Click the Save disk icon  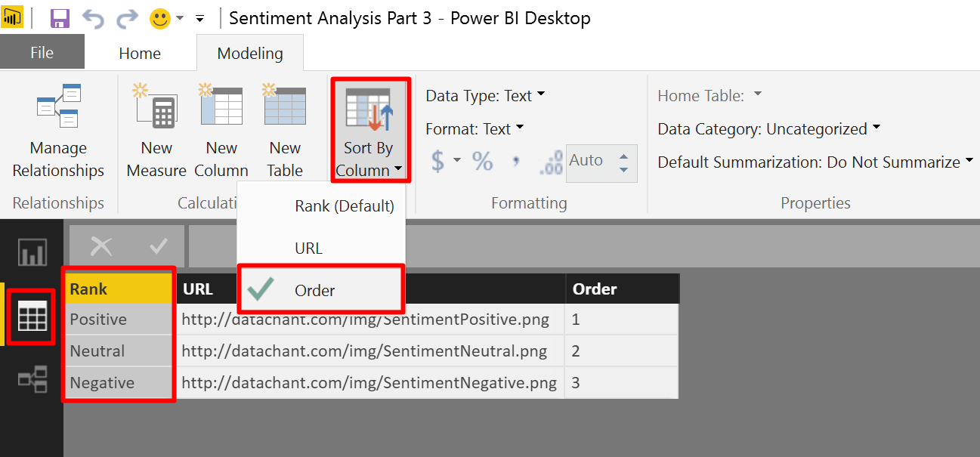click(x=60, y=18)
